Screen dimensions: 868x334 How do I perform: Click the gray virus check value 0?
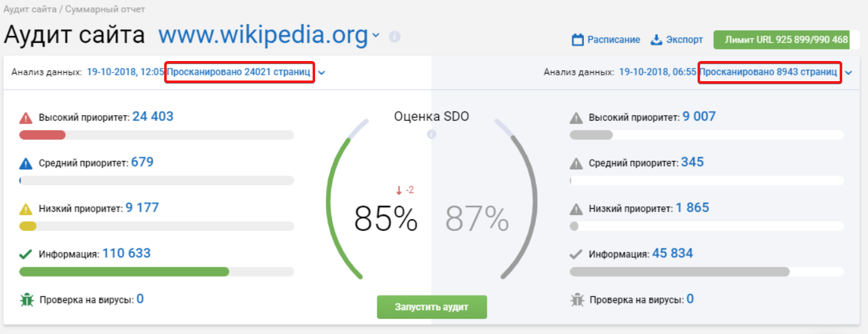click(x=690, y=299)
